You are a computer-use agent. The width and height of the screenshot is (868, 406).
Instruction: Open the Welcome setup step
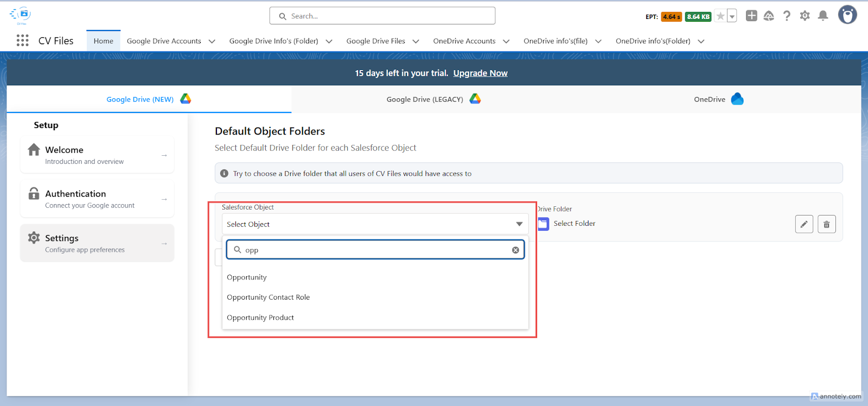pos(97,155)
